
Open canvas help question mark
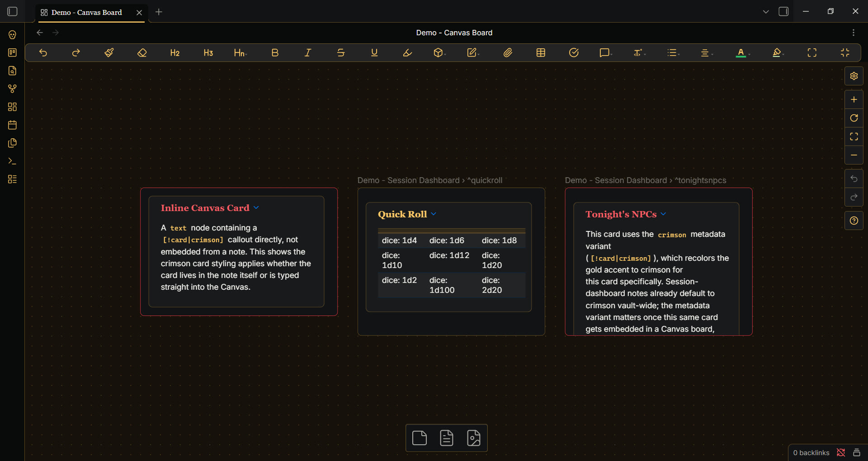click(x=854, y=221)
